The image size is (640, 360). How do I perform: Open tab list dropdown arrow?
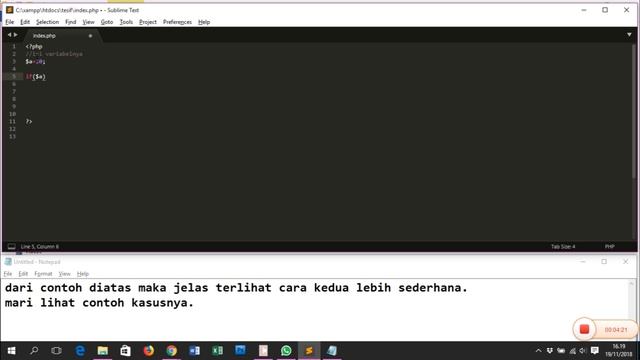tap(629, 35)
